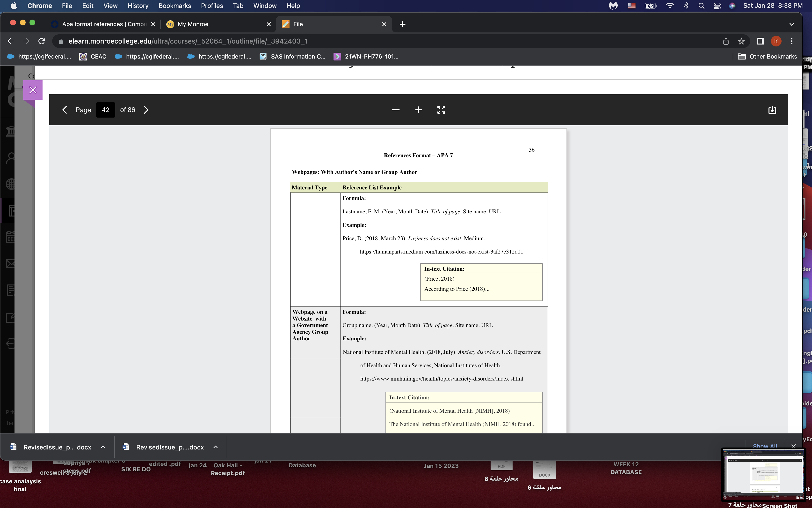Open Chrome Profiles menu

(x=212, y=6)
